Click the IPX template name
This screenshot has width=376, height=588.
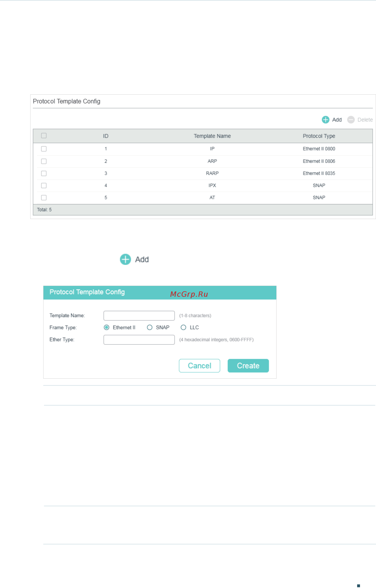click(212, 185)
